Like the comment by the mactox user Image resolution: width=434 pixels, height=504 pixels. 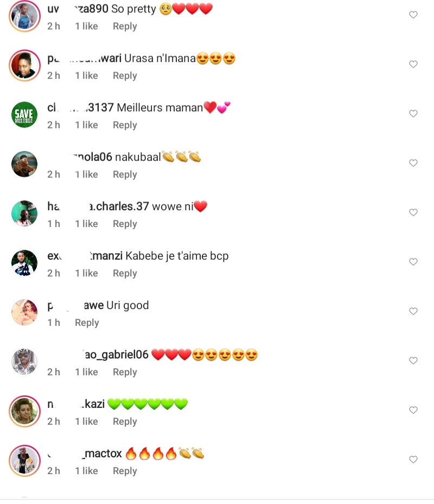[413, 460]
